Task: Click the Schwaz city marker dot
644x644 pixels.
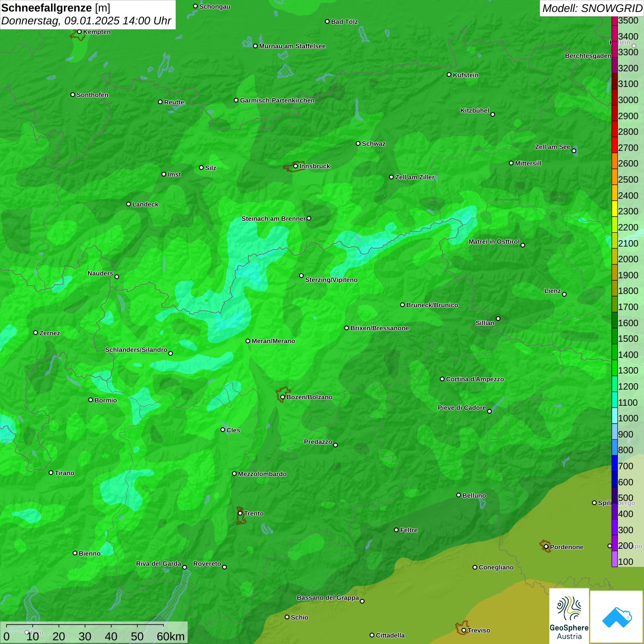Action: (x=358, y=144)
